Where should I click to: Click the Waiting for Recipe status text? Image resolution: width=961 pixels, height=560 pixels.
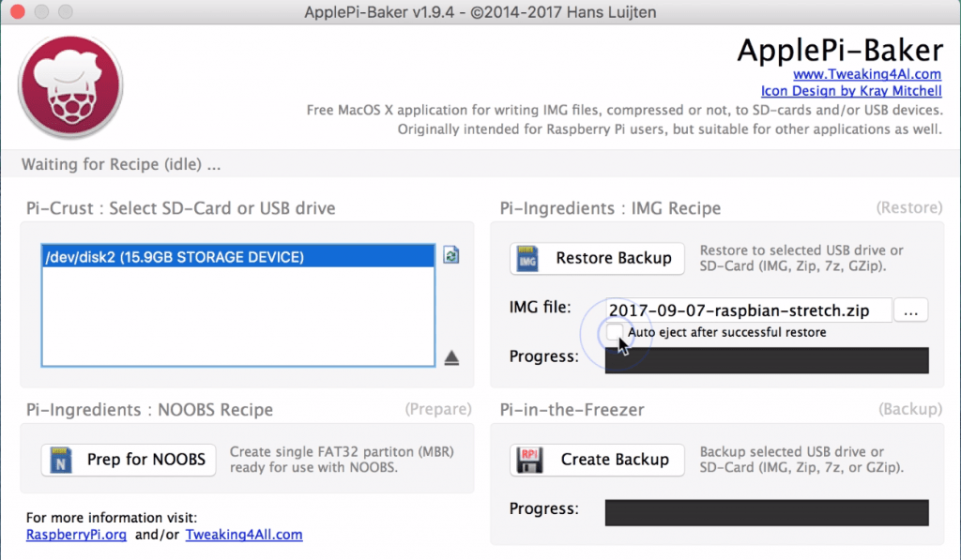(x=122, y=165)
